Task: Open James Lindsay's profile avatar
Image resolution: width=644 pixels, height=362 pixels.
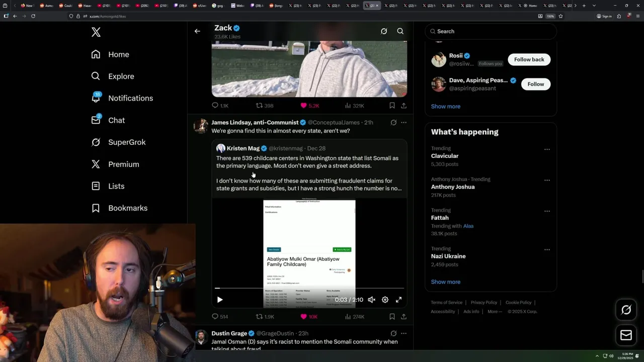Action: coord(201,126)
